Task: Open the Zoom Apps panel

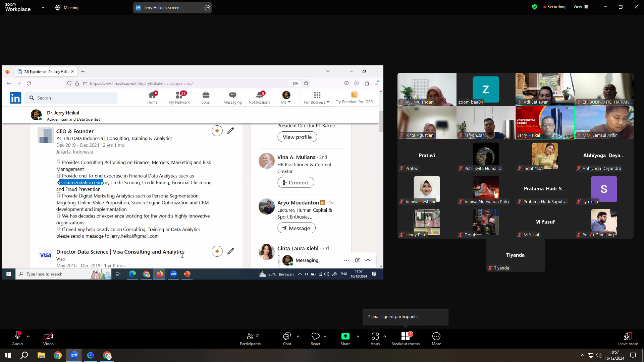Action: pos(375,339)
